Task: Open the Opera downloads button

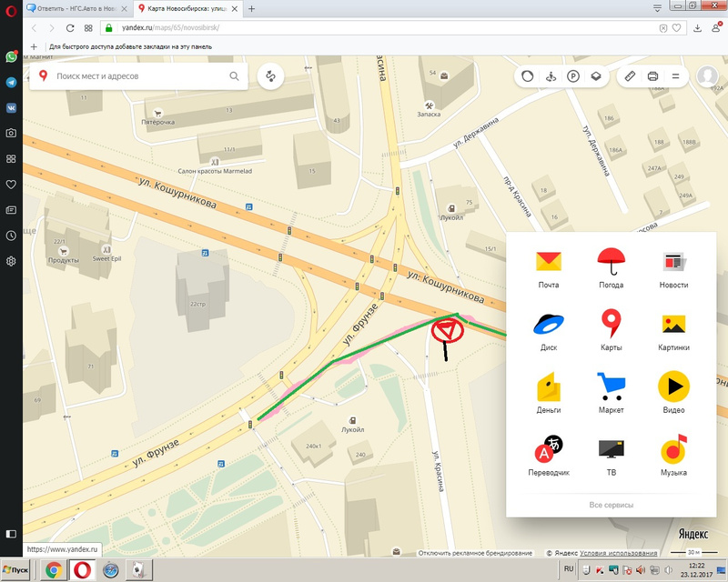Action: pos(698,28)
